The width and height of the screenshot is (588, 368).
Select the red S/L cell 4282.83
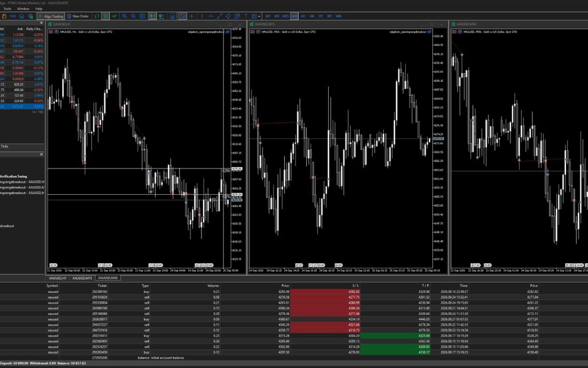[325, 292]
